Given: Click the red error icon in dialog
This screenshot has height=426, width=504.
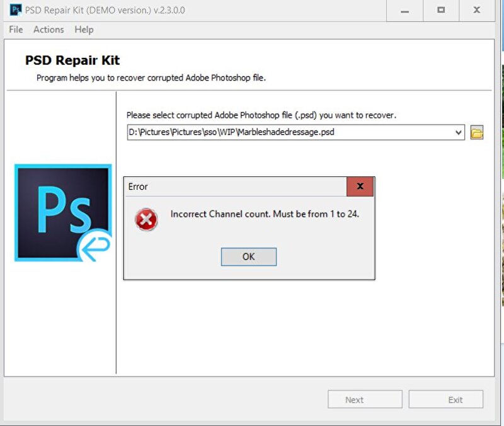Looking at the screenshot, I should [x=146, y=219].
